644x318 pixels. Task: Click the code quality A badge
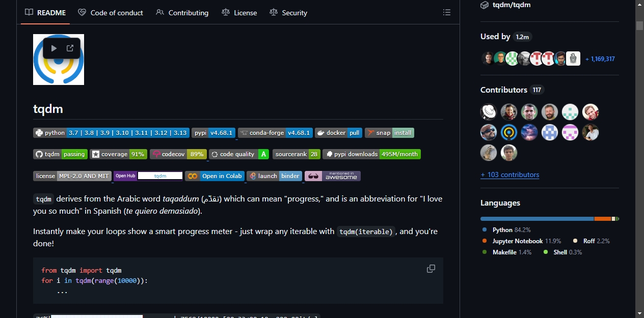(239, 154)
